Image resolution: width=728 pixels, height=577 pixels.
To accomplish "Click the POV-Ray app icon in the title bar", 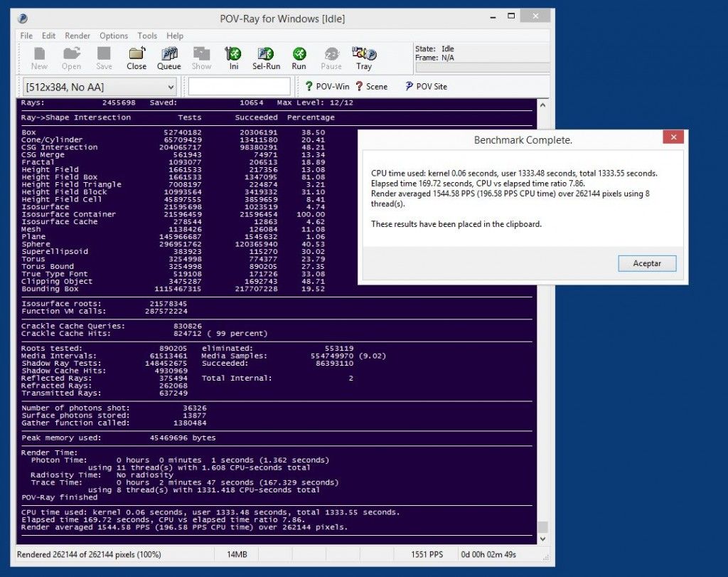I will click(x=22, y=18).
